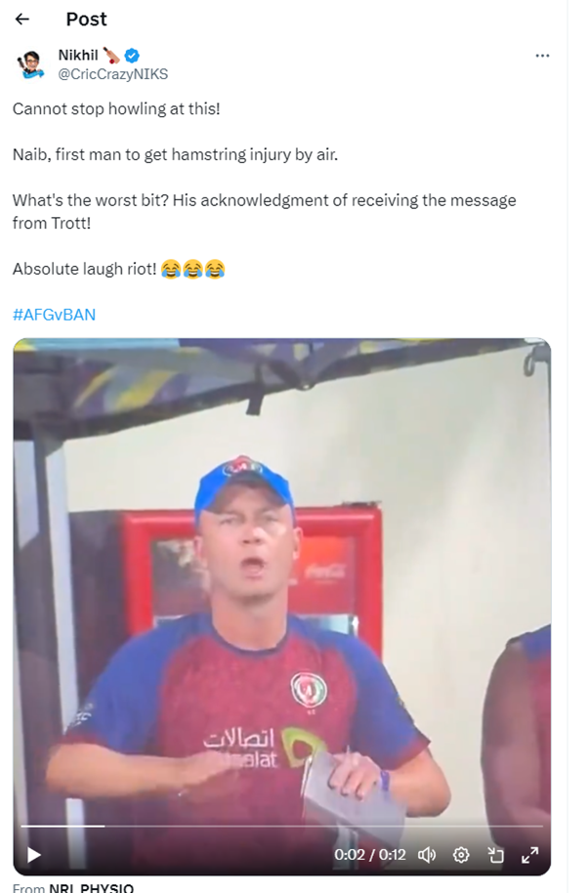Open the #AFGvBAN hashtag link
Screen dimensions: 588x893
pos(54,315)
